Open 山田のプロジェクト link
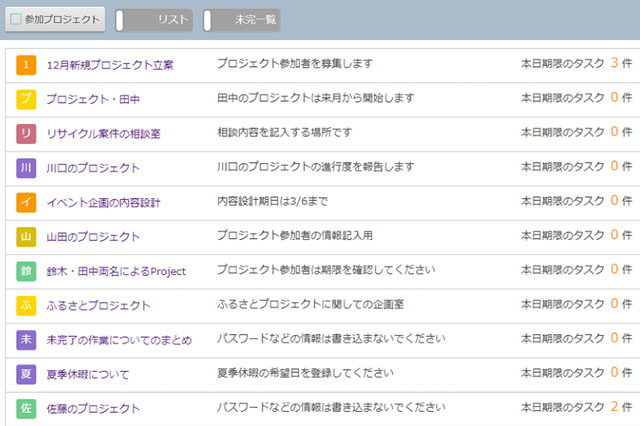Viewport: 640px width, 426px height. coord(93,237)
